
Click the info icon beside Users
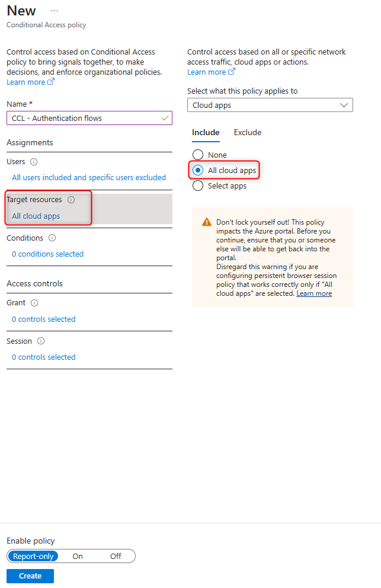point(33,161)
